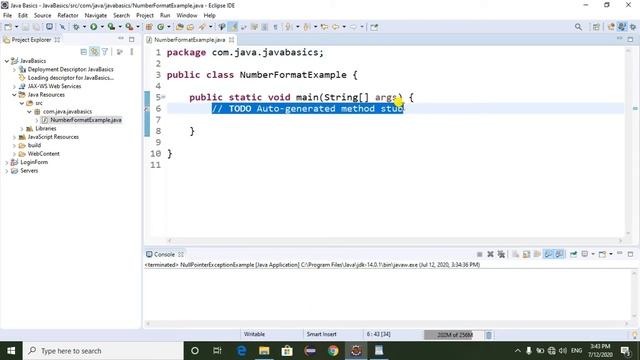Collapse the Java Resources node
The height and width of the screenshot is (360, 640).
coord(14,95)
